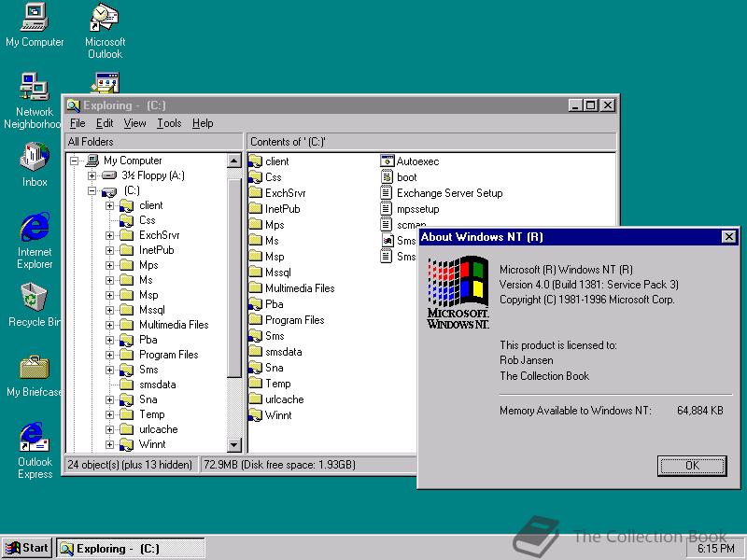Screen dimensions: 747x560
Task: Expand client folder in tree
Action: [109, 205]
